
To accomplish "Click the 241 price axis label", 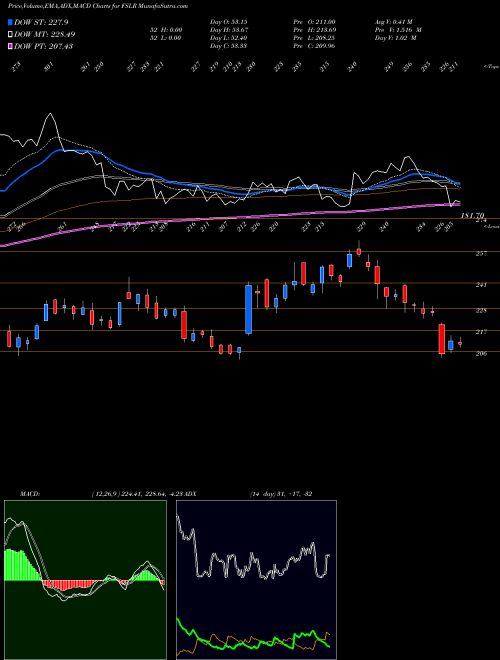I will tap(481, 285).
